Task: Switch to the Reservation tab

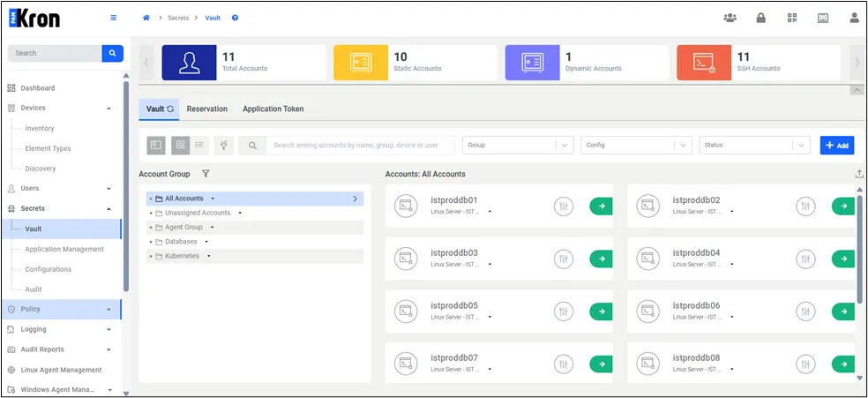Action: coord(207,109)
